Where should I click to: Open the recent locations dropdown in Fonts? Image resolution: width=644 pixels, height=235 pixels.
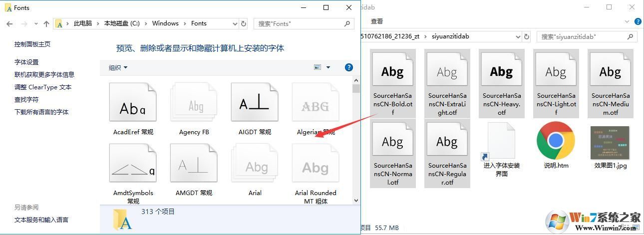click(36, 24)
